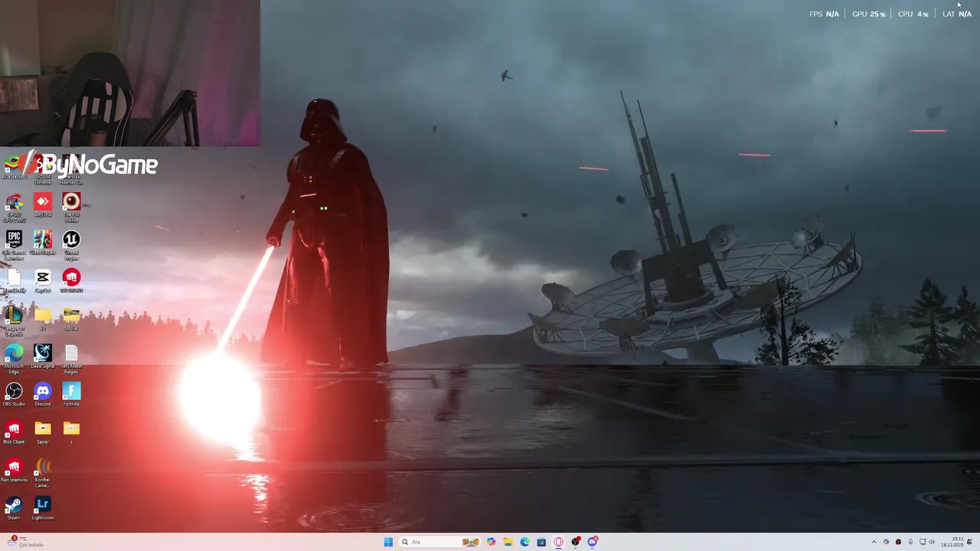Open the volume control in system tray

[932, 542]
